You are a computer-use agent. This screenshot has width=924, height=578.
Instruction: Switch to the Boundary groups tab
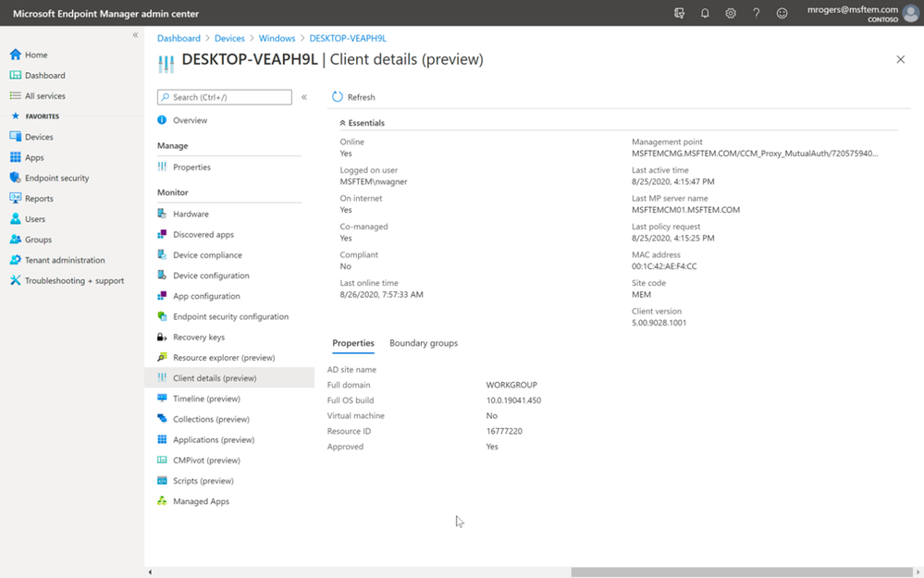coord(423,343)
